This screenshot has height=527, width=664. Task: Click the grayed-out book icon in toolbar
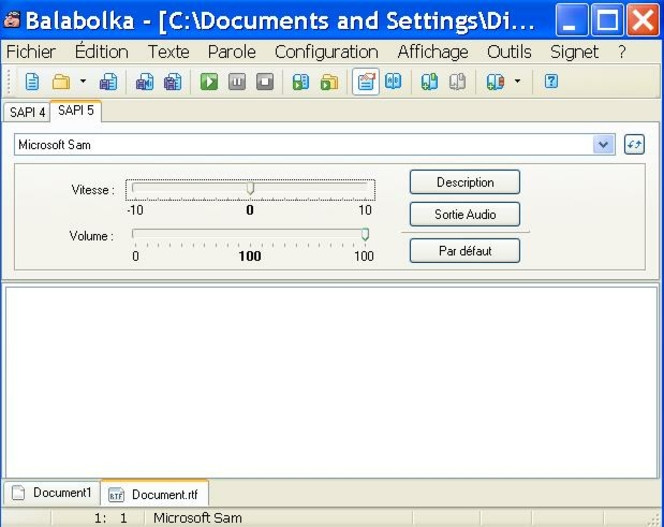coord(457,81)
